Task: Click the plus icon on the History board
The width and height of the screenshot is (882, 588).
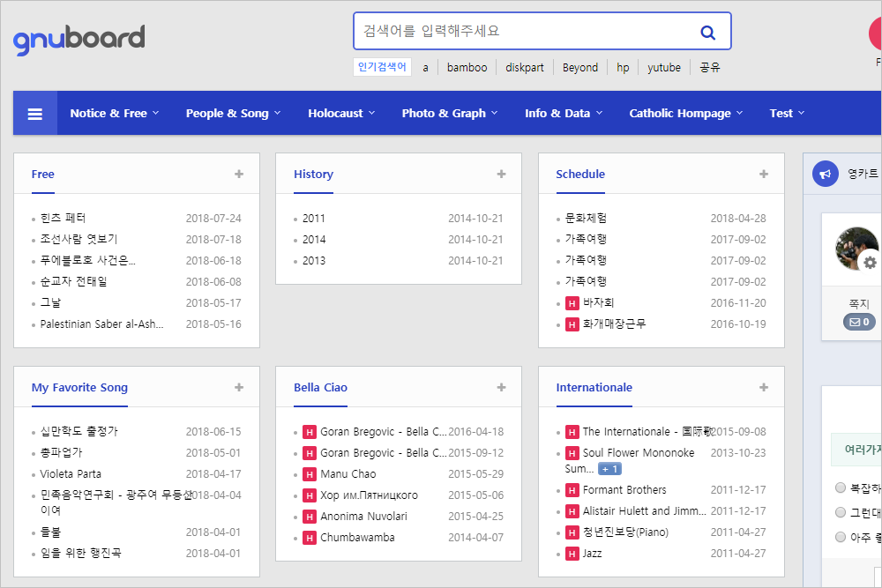Action: (x=501, y=175)
